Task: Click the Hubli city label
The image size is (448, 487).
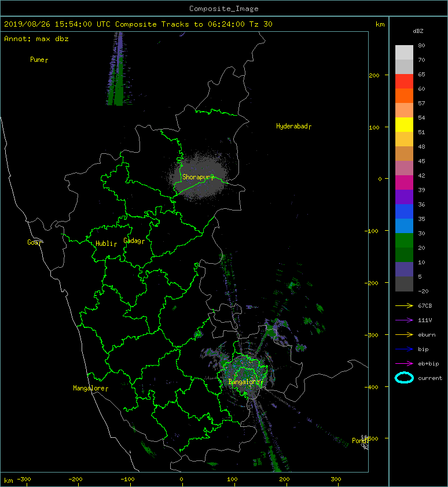Action: (x=106, y=244)
